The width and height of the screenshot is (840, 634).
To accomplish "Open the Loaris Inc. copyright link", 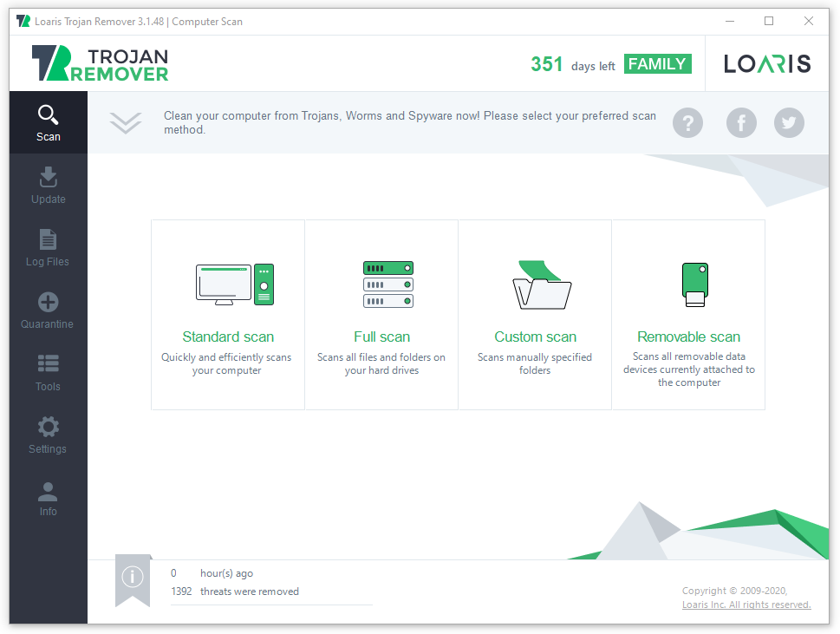I will pos(746,605).
